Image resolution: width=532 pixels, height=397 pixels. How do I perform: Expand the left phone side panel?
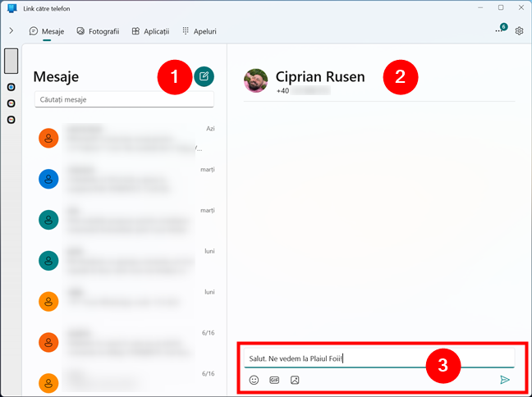pyautogui.click(x=11, y=31)
